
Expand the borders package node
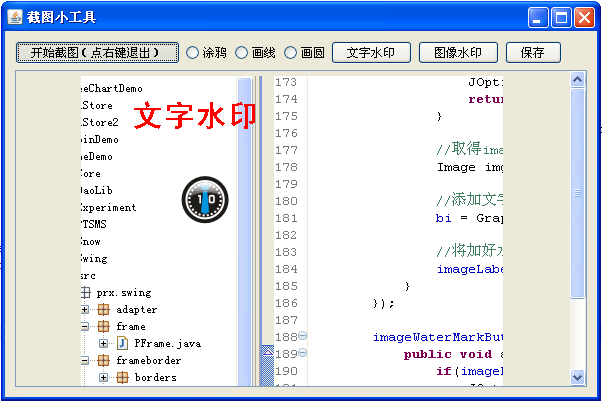(x=103, y=377)
